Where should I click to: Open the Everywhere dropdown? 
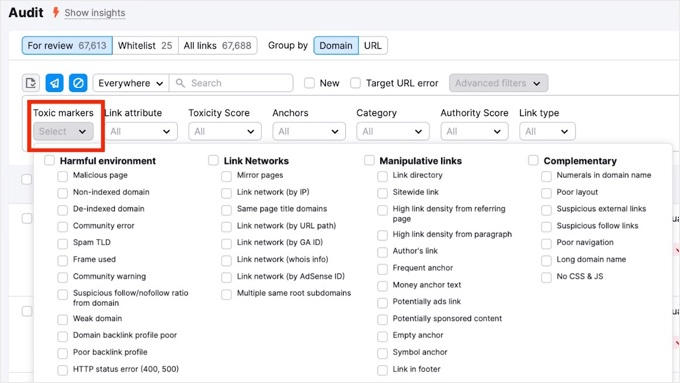(x=131, y=83)
